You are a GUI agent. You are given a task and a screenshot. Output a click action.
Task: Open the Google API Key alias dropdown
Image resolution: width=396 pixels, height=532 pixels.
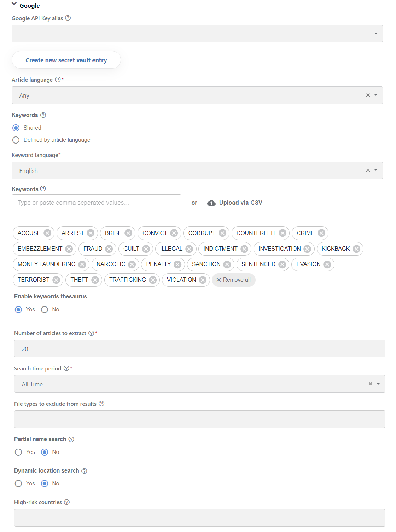pos(197,34)
